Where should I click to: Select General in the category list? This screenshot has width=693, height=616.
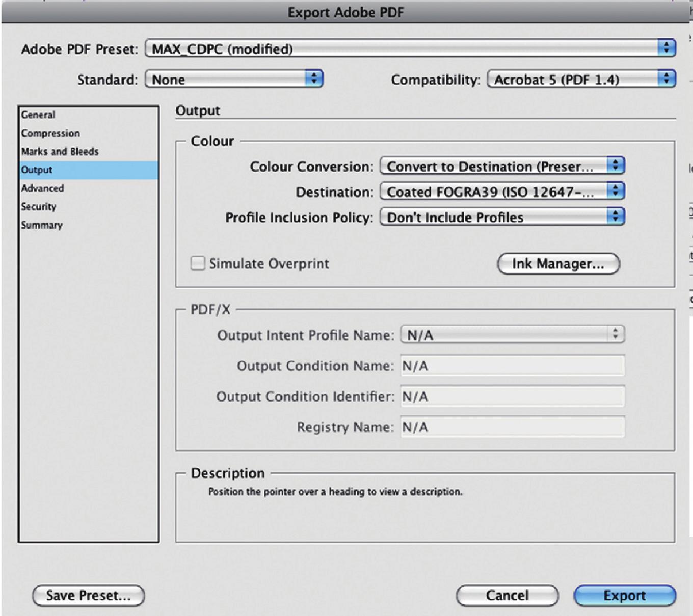(x=88, y=115)
